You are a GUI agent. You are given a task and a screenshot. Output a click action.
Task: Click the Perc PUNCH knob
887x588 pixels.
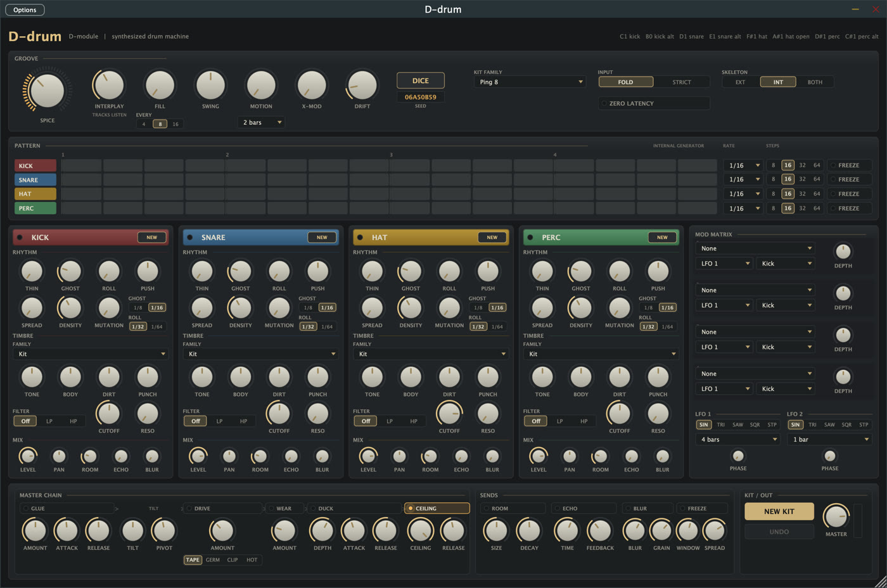pyautogui.click(x=658, y=377)
